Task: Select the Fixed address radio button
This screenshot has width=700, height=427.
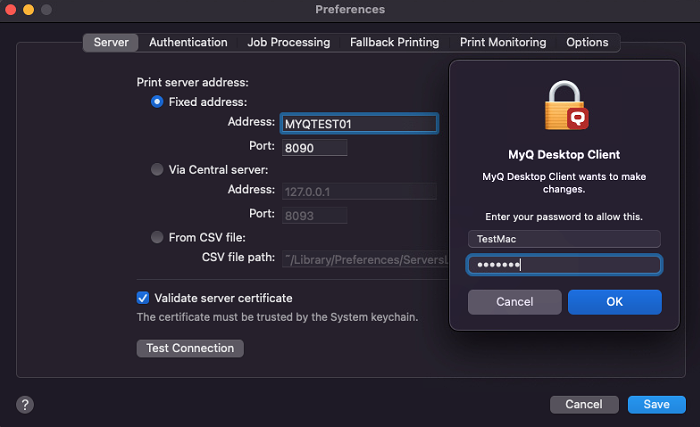Action: click(x=157, y=102)
